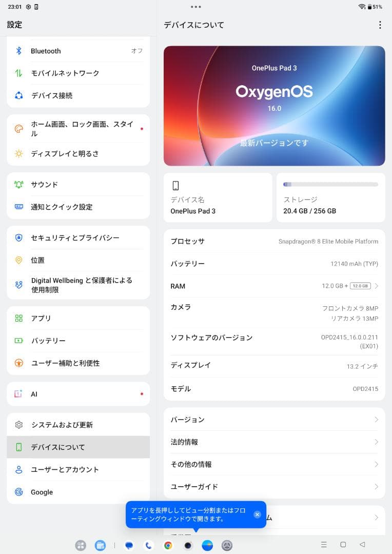Open the three-dot overflow menu

(x=380, y=25)
